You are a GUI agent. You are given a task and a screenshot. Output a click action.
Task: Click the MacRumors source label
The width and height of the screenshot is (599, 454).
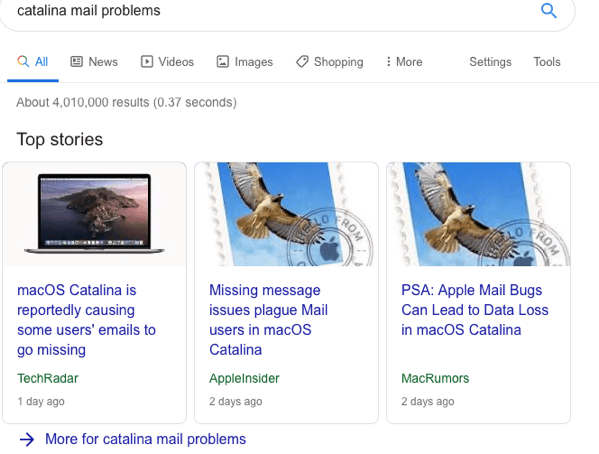(x=435, y=378)
